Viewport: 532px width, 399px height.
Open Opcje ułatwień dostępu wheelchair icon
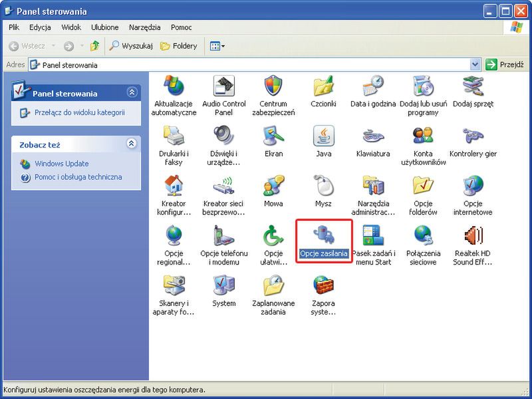click(273, 235)
